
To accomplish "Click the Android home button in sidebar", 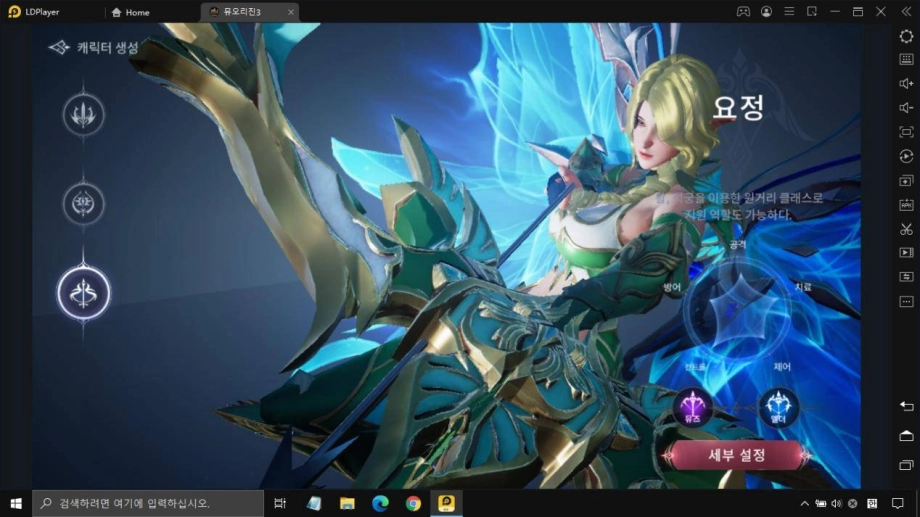I will [907, 435].
